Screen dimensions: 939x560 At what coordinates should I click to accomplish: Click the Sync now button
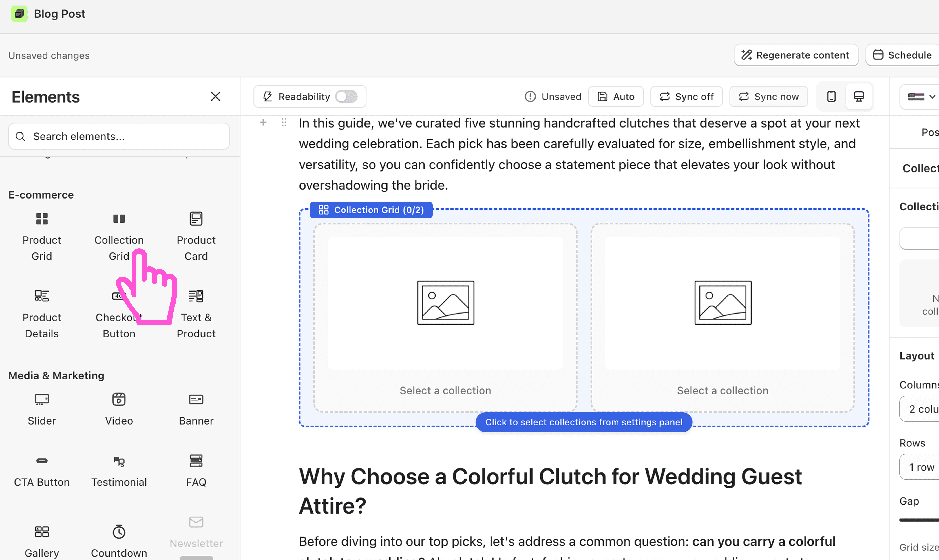point(768,97)
